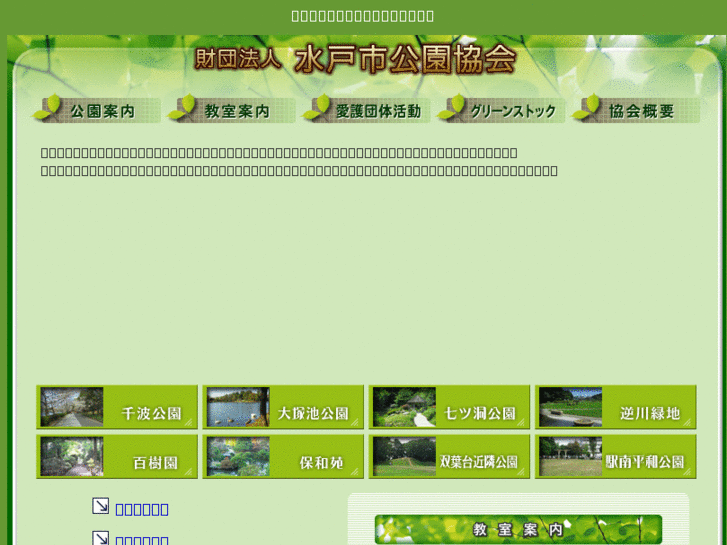This screenshot has height=545, width=727.
Task: Click the 大塚池公園 pond photo thumbnail
Action: (x=238, y=407)
